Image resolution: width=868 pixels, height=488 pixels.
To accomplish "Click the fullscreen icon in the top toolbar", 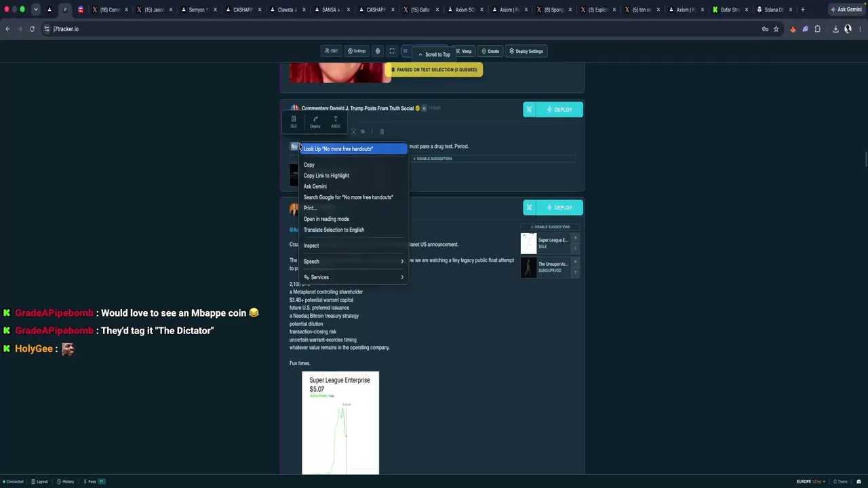I will coord(391,51).
